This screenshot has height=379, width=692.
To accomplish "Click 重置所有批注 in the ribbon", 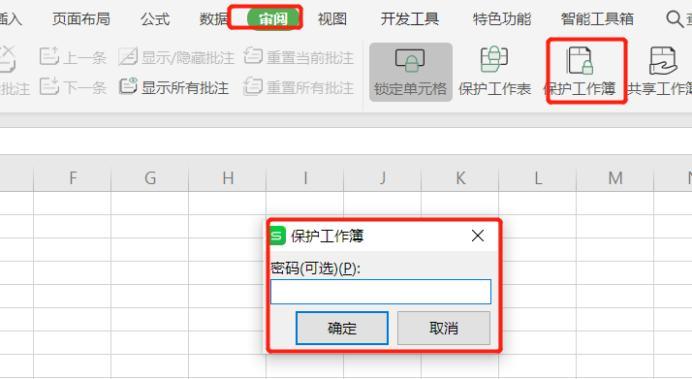I will tap(299, 86).
